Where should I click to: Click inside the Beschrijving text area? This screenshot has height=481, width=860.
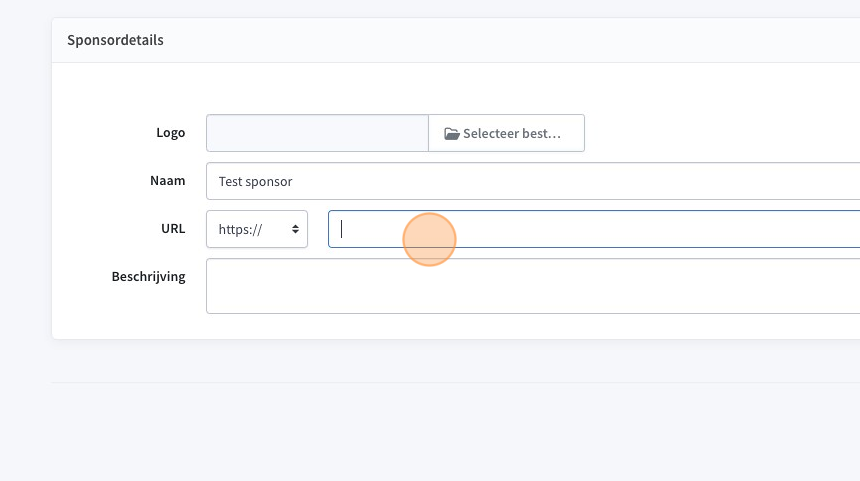(x=533, y=286)
